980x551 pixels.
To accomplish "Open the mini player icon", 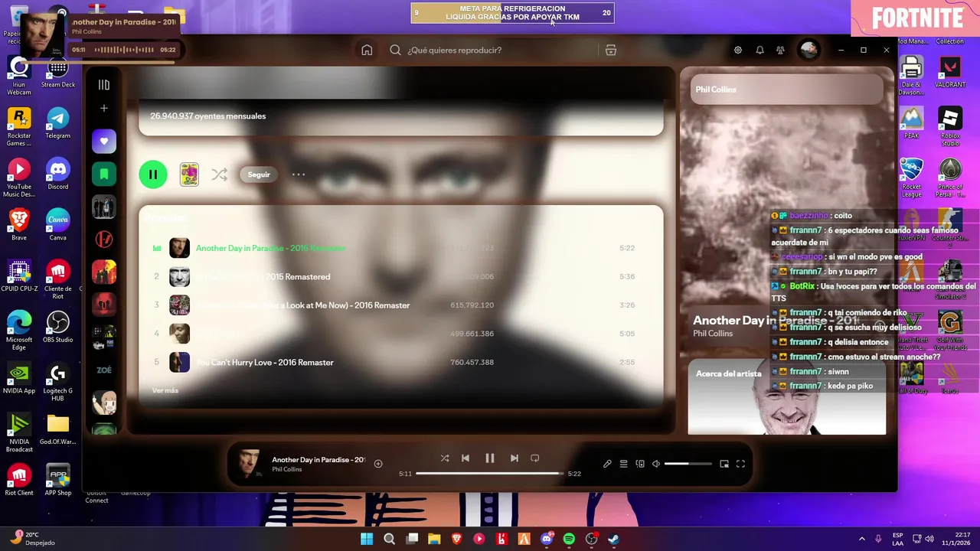I will (724, 464).
